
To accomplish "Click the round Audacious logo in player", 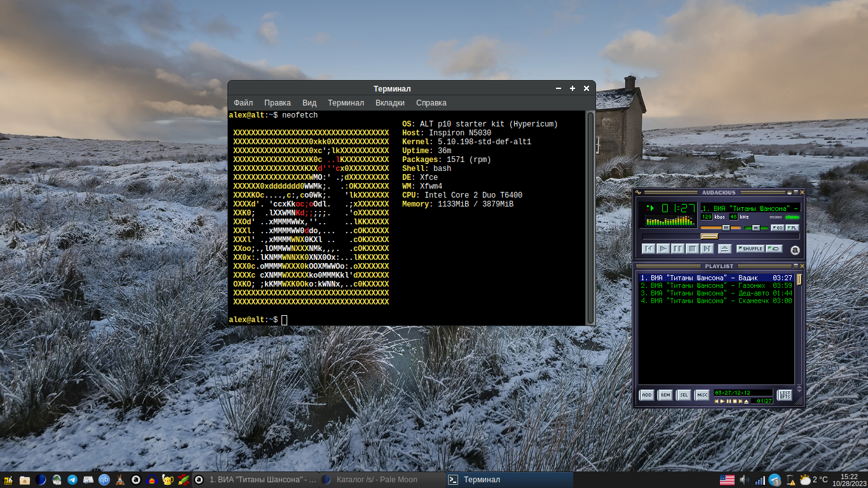I will (794, 250).
